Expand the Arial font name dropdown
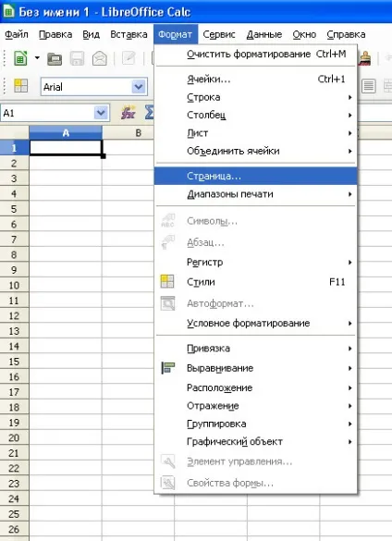392x541 pixels. pos(139,87)
